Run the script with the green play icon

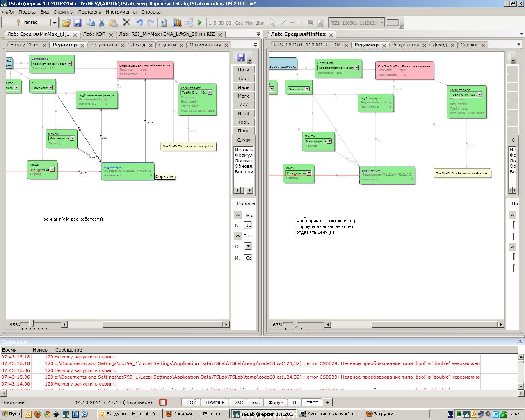[x=200, y=23]
